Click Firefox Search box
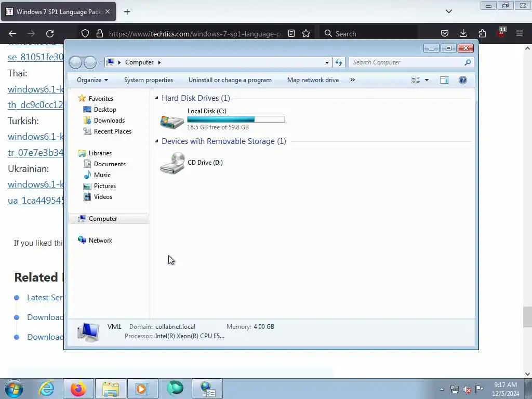The image size is (532, 399). [x=368, y=34]
